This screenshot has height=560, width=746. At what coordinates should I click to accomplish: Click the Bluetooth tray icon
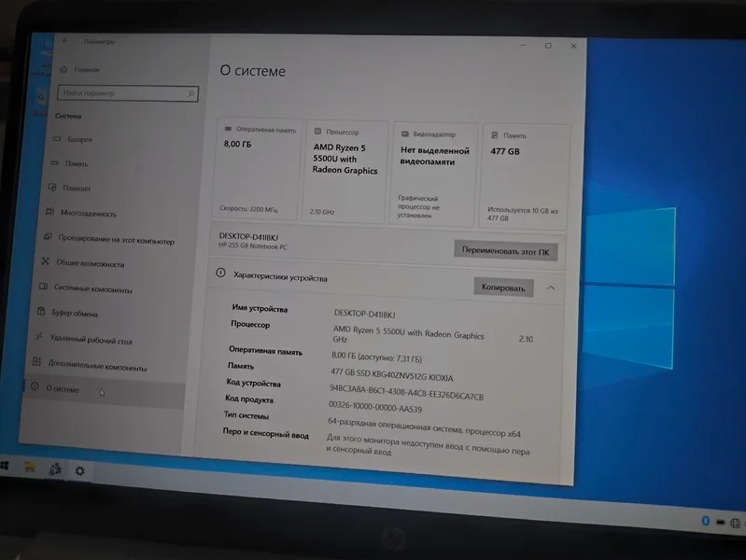point(706,521)
